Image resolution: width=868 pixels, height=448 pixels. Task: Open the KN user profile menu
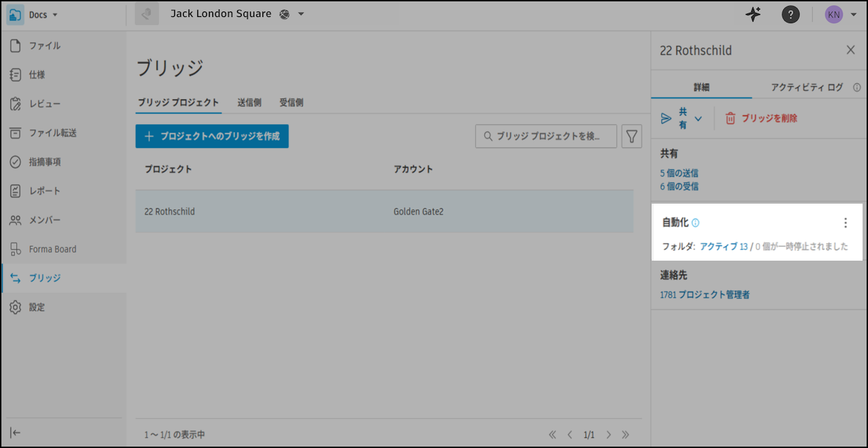tap(840, 14)
